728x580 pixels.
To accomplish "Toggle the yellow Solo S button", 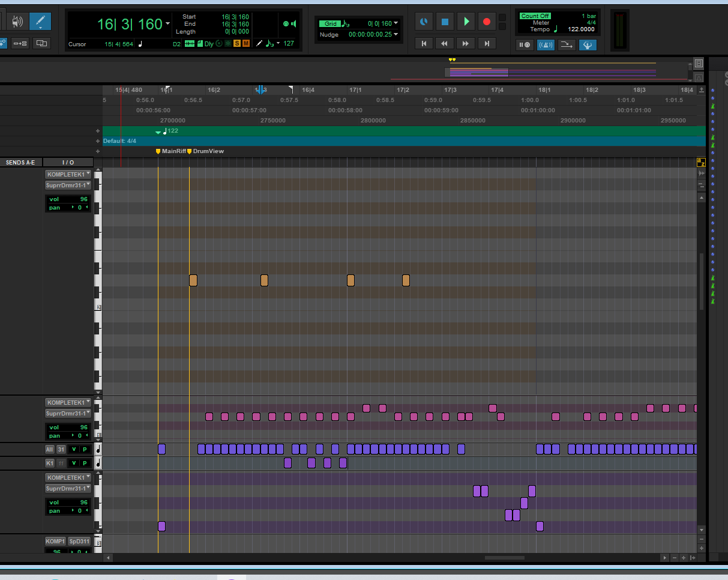I will click(x=236, y=44).
